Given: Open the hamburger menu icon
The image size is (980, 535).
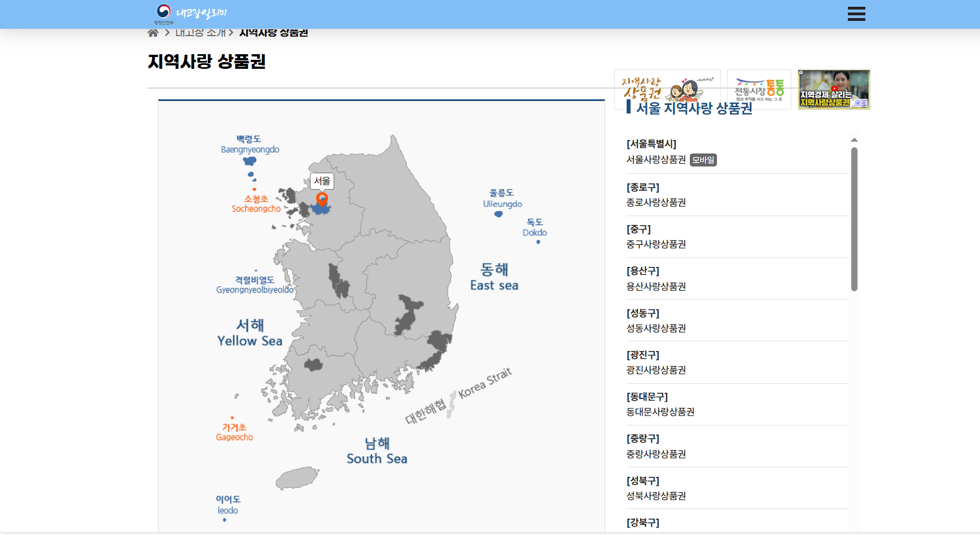Looking at the screenshot, I should 856,14.
